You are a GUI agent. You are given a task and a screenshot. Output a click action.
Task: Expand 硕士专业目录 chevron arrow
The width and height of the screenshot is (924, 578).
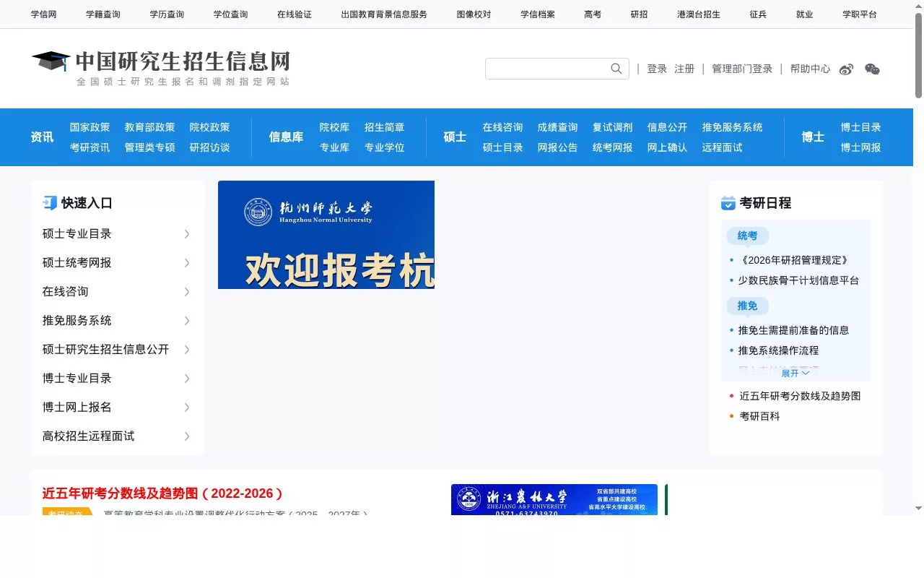pos(187,234)
